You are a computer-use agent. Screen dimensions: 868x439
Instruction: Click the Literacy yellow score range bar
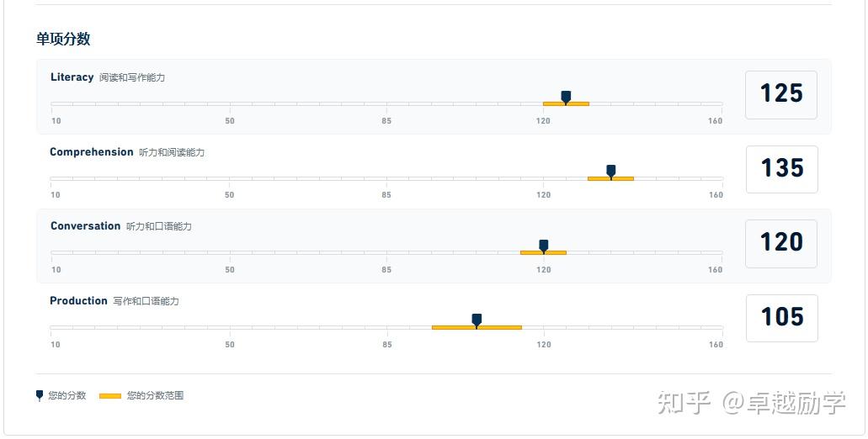[566, 103]
